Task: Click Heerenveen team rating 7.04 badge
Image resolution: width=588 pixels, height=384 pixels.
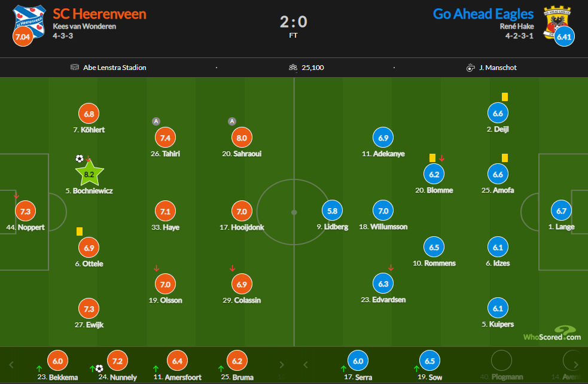Action: click(23, 37)
